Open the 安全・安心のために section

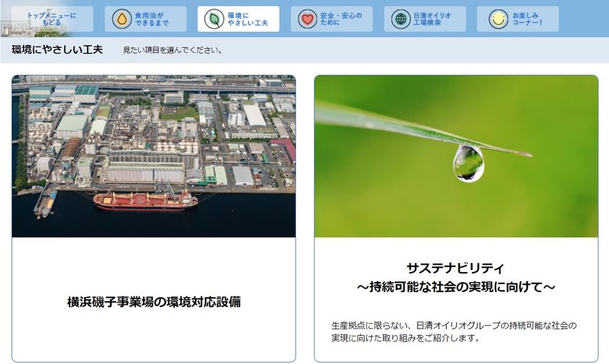point(332,19)
